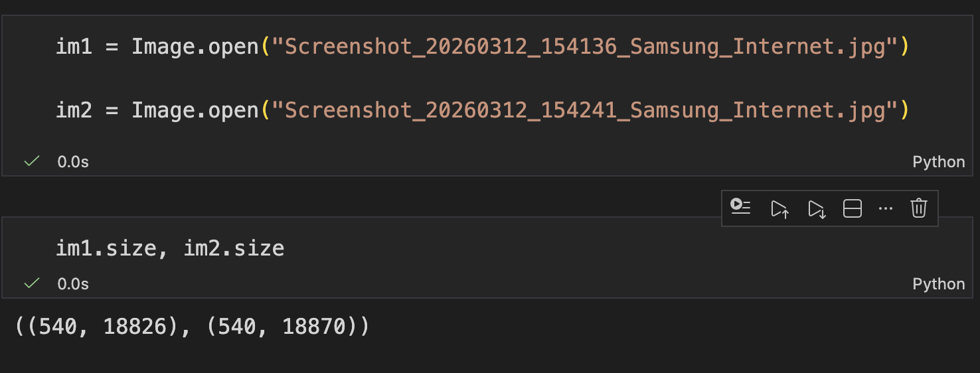Click the blank line between im1 and im2
980x373 pixels.
[x=482, y=78]
